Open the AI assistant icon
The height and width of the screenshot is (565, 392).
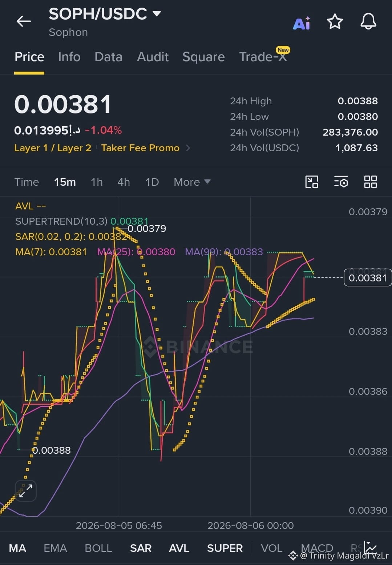click(302, 23)
